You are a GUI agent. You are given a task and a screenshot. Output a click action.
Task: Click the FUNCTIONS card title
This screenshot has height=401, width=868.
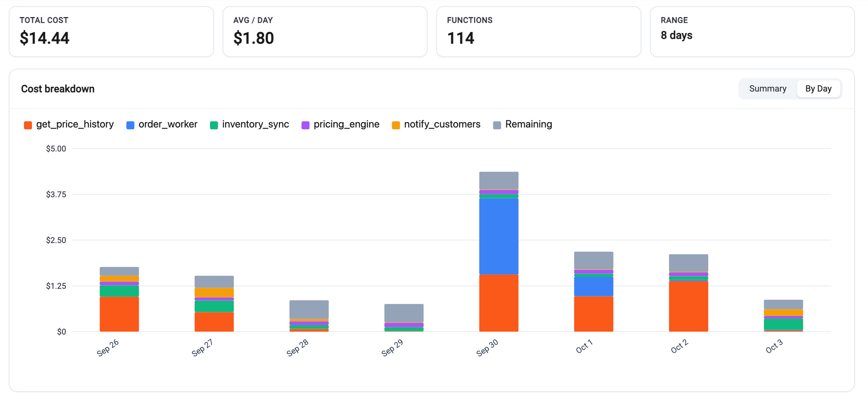pos(470,20)
